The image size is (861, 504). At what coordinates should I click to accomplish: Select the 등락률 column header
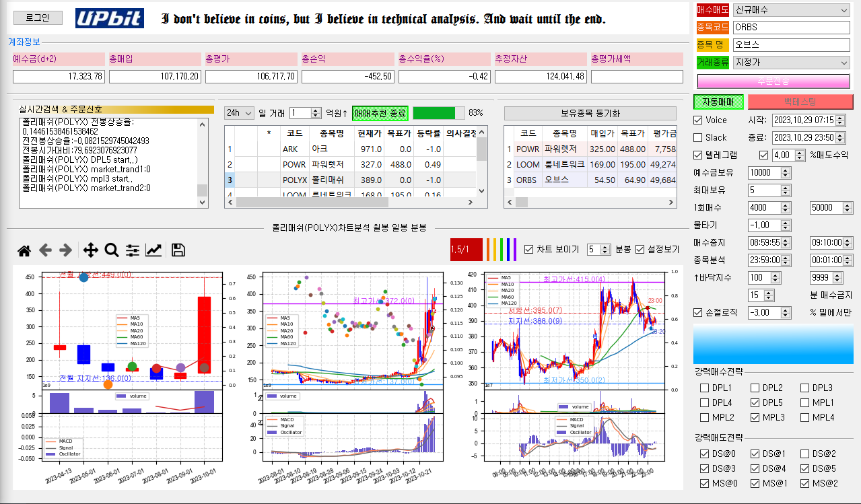pos(429,133)
